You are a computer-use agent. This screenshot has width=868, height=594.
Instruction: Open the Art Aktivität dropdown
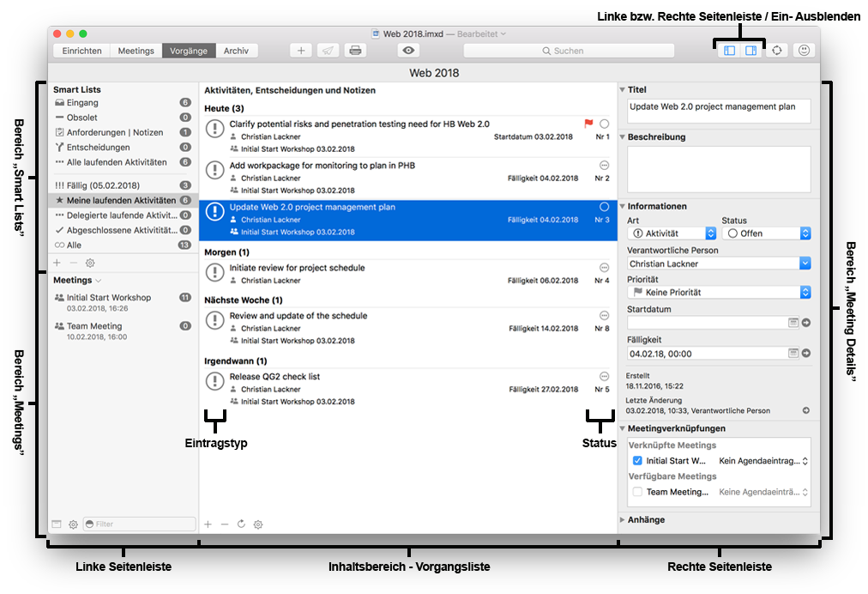tap(672, 233)
